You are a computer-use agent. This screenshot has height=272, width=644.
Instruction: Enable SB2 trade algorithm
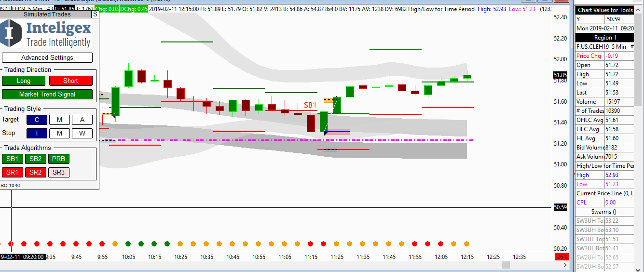coord(35,159)
